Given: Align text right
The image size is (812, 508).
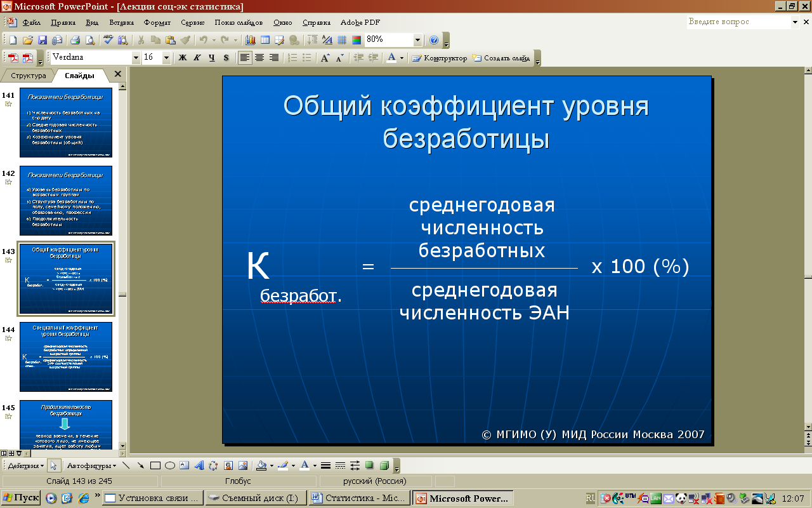Looking at the screenshot, I should tap(274, 58).
